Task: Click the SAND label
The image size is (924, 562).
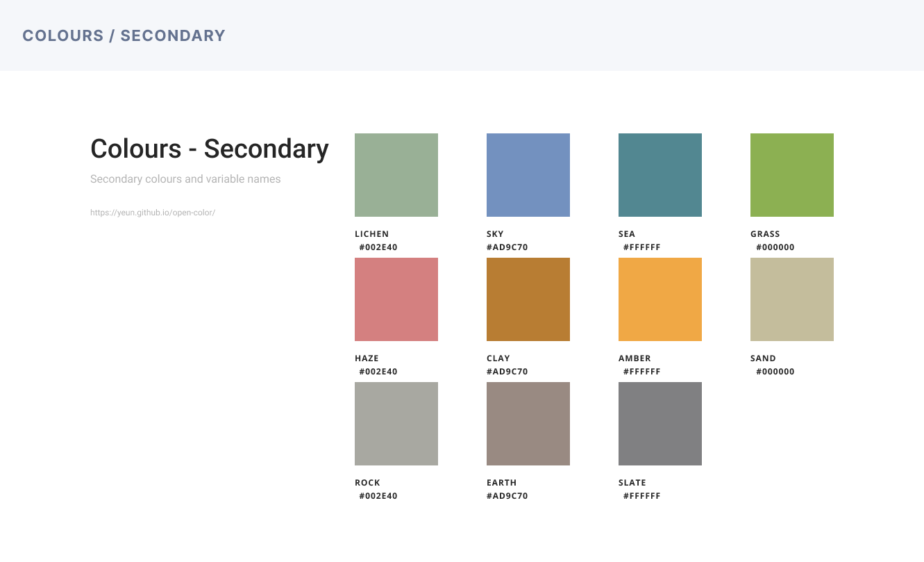Action: click(x=763, y=358)
